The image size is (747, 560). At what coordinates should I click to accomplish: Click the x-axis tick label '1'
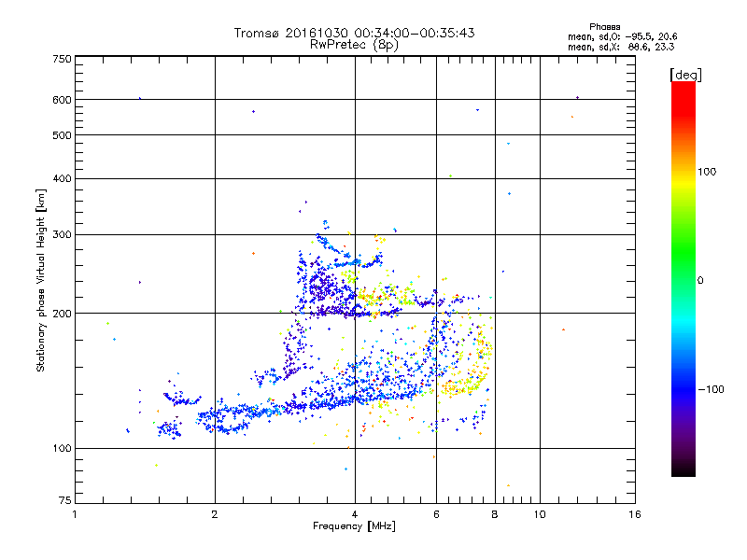(x=75, y=514)
